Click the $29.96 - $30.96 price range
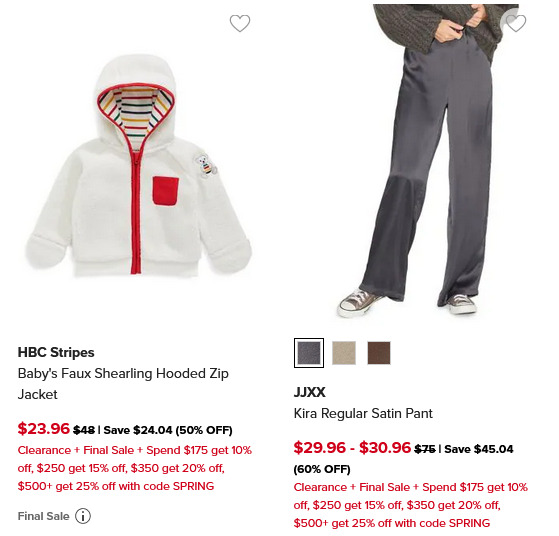This screenshot has width=559, height=536. [x=352, y=447]
